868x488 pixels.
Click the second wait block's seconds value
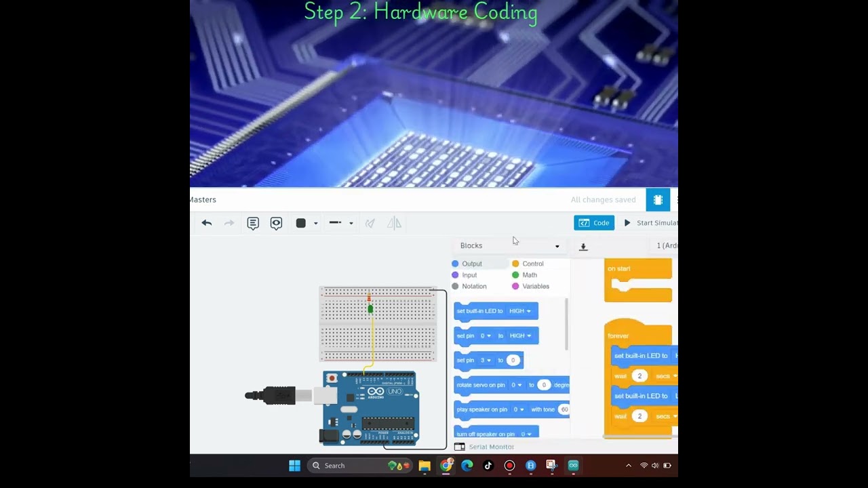pos(639,416)
